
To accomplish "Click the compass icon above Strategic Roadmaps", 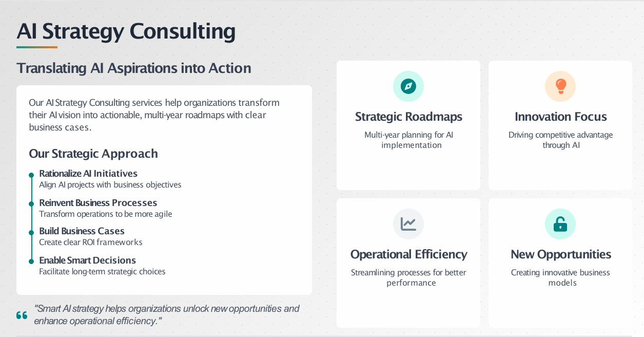I will tap(408, 86).
